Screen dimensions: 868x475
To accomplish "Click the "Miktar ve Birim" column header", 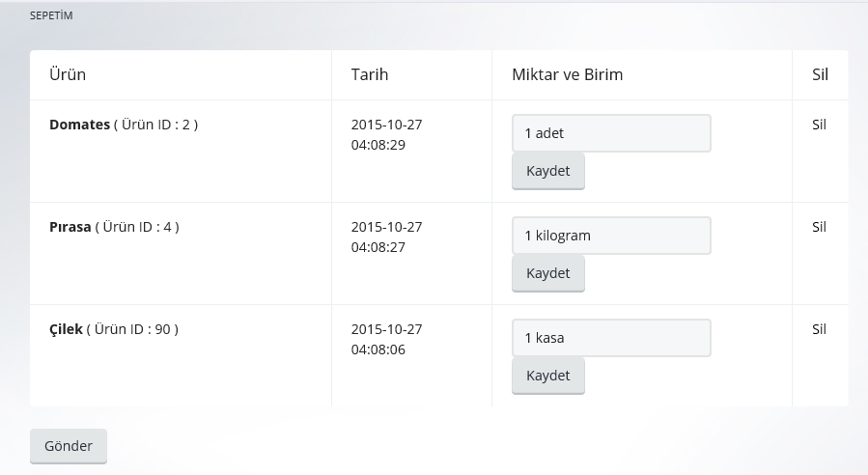I will [x=567, y=74].
